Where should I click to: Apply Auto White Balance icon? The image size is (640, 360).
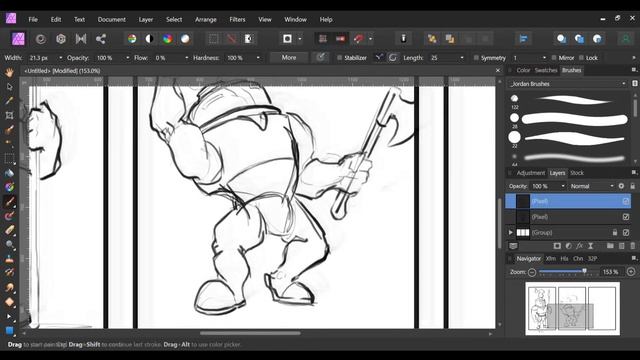point(185,39)
